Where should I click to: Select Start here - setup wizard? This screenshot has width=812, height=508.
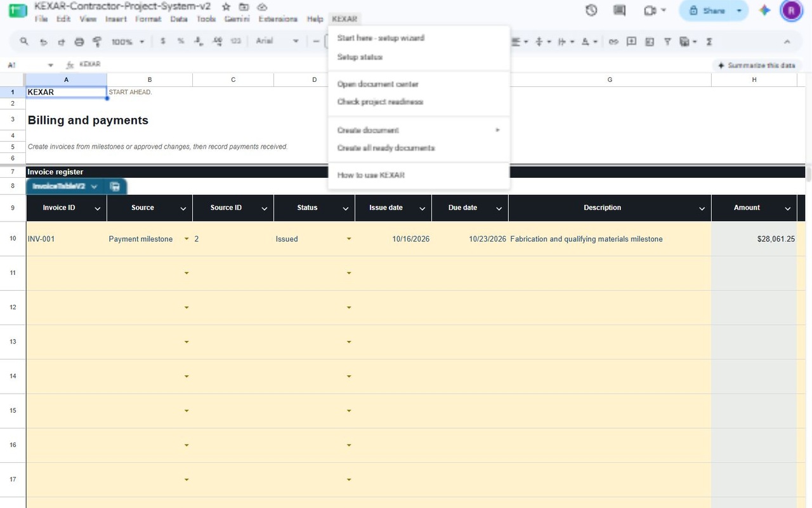(419, 38)
